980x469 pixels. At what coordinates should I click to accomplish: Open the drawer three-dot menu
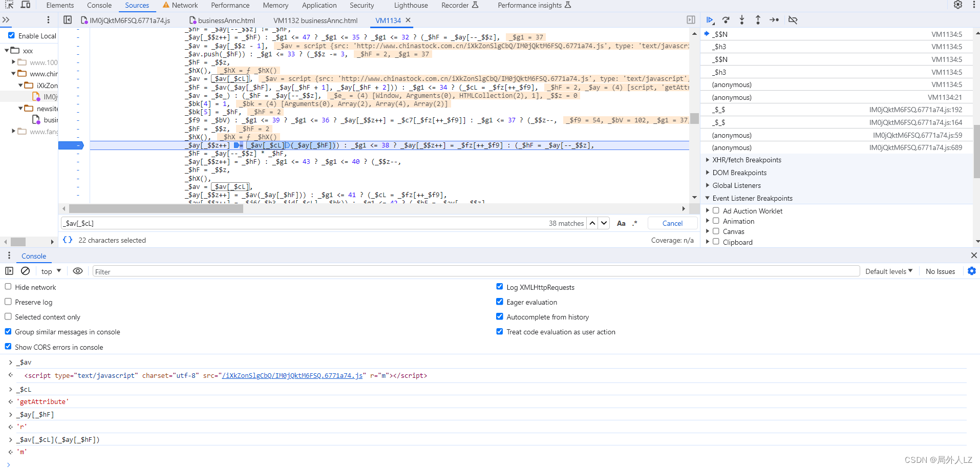coord(9,255)
